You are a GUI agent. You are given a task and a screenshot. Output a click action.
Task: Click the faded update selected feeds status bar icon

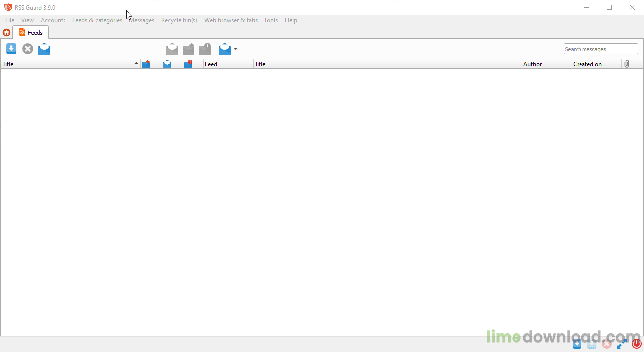click(x=592, y=344)
